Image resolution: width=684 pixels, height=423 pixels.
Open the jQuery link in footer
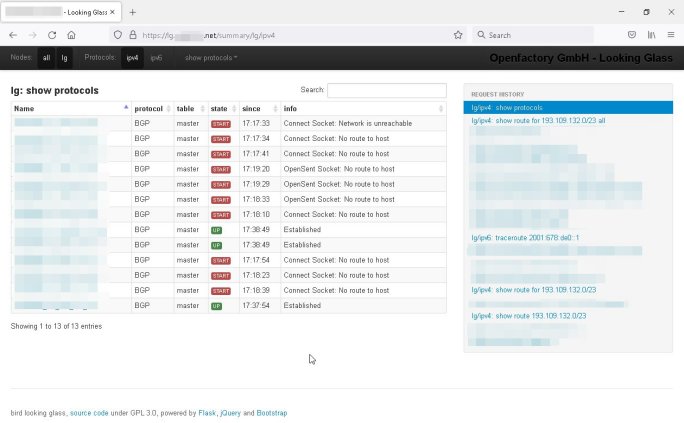coord(230,413)
